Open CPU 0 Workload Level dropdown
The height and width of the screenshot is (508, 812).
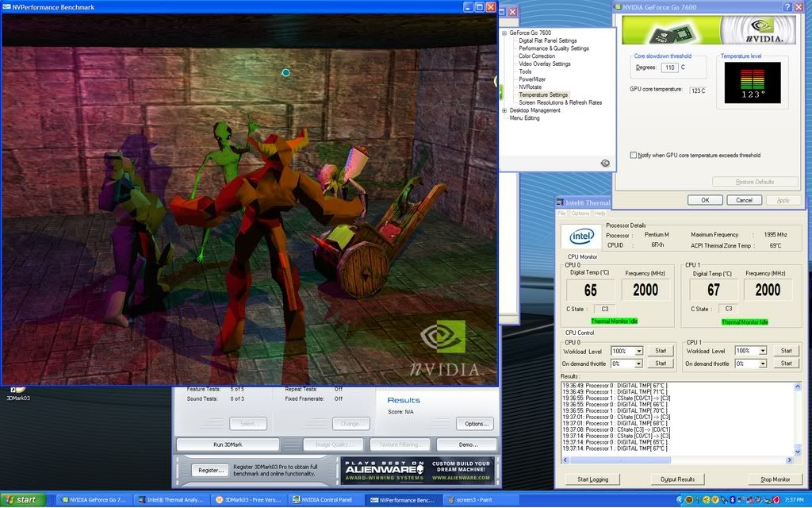(638, 351)
